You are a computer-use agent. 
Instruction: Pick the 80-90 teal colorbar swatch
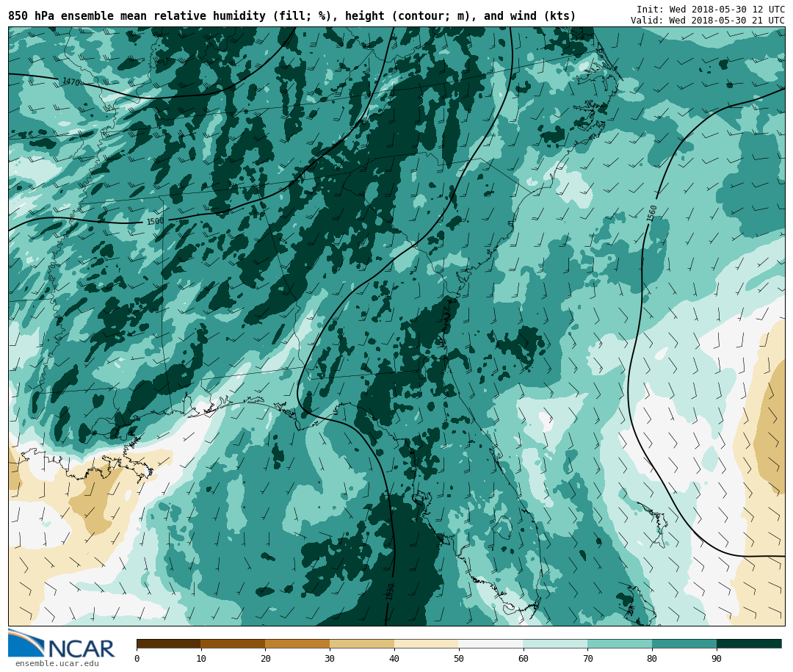tap(684, 643)
